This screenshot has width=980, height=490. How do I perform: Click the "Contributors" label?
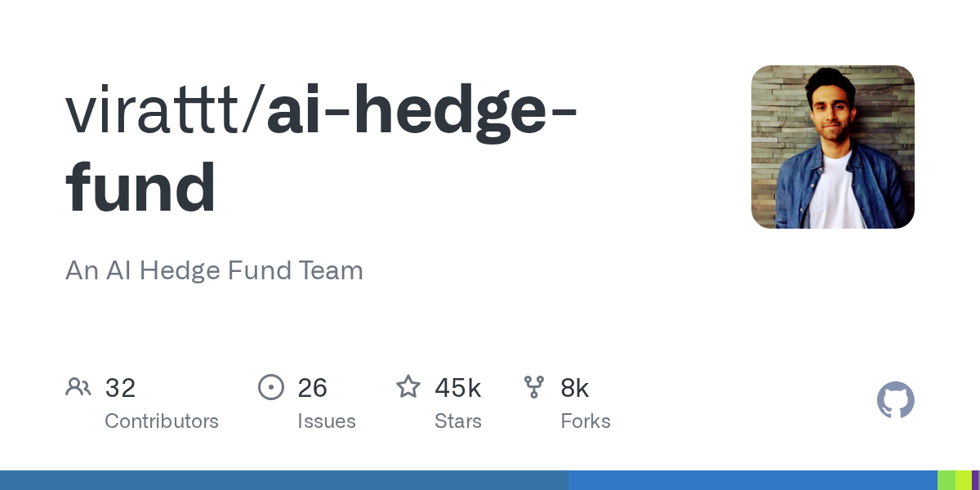point(162,421)
